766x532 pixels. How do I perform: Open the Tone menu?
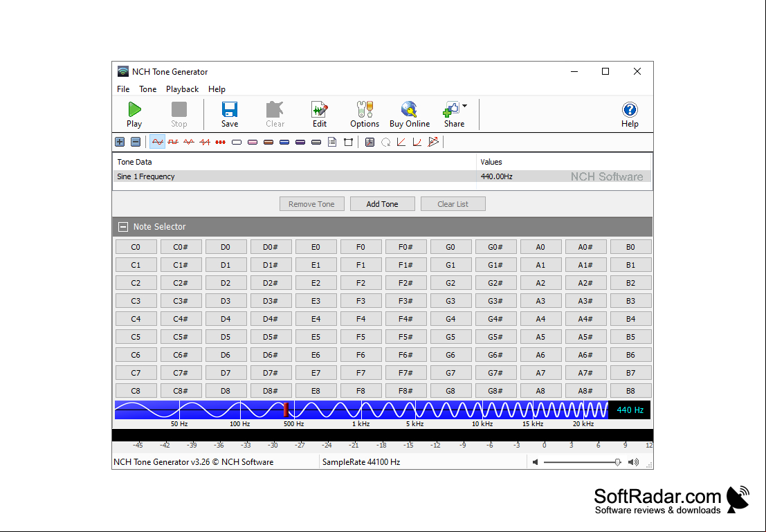tap(147, 89)
